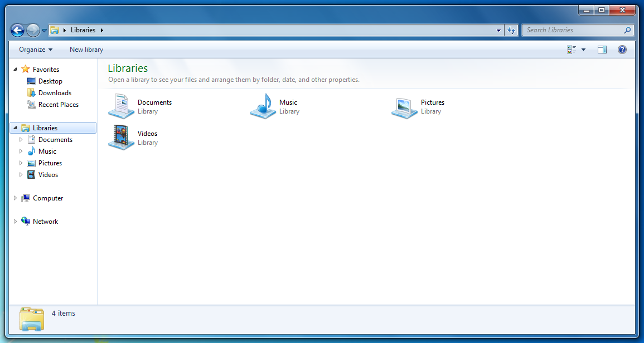
Task: Open the Documents library icon
Action: [121, 106]
